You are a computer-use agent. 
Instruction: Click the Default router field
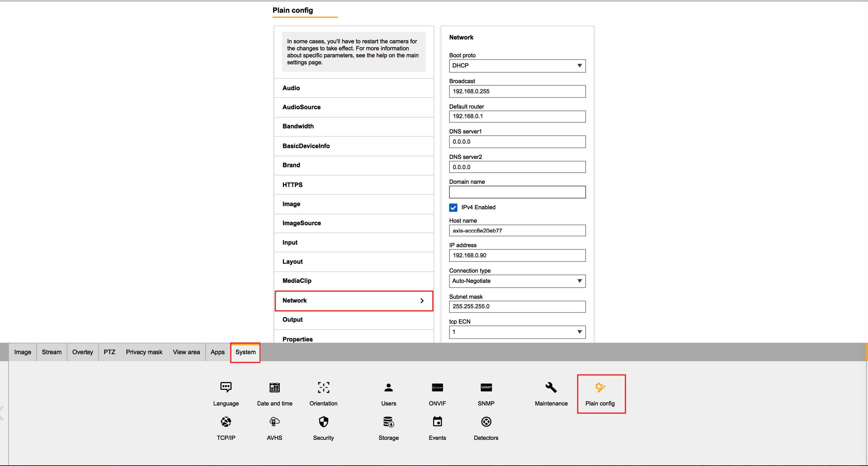click(x=517, y=116)
